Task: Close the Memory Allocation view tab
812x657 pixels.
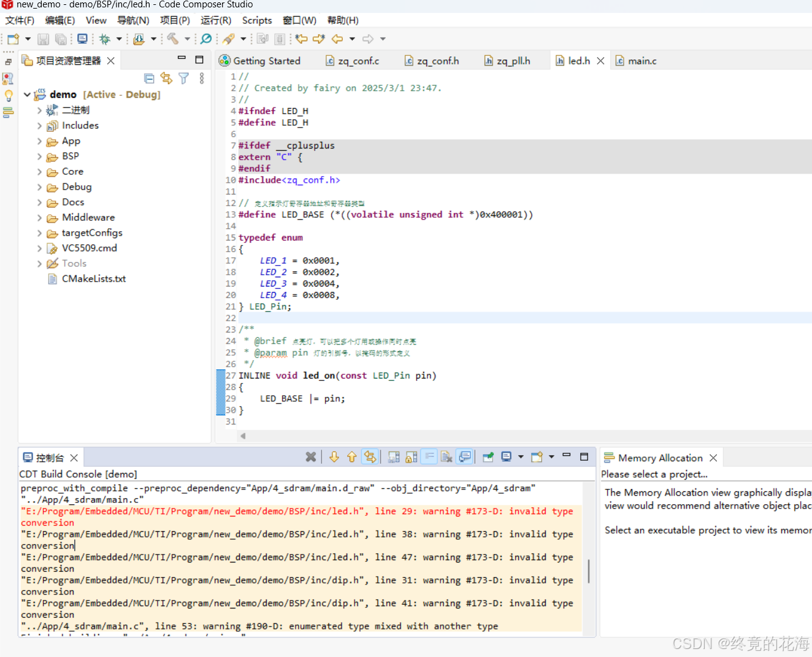Action: point(713,458)
